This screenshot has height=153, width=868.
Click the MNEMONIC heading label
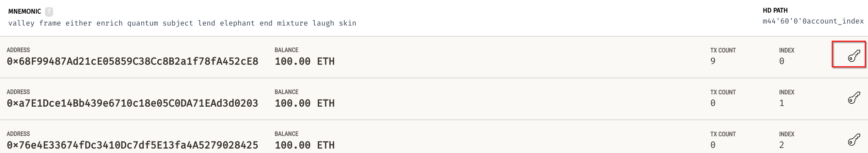(x=25, y=12)
